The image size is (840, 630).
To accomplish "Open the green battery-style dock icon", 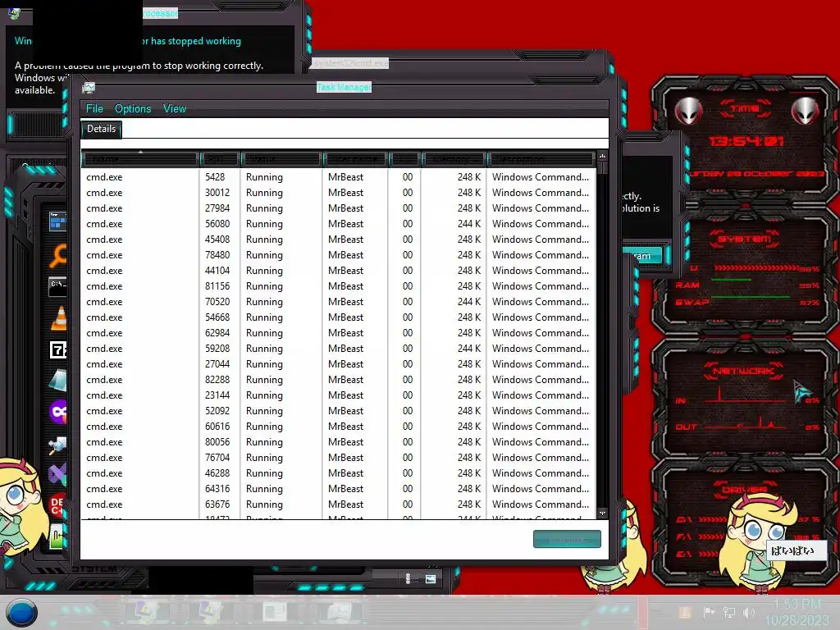I will click(x=58, y=536).
